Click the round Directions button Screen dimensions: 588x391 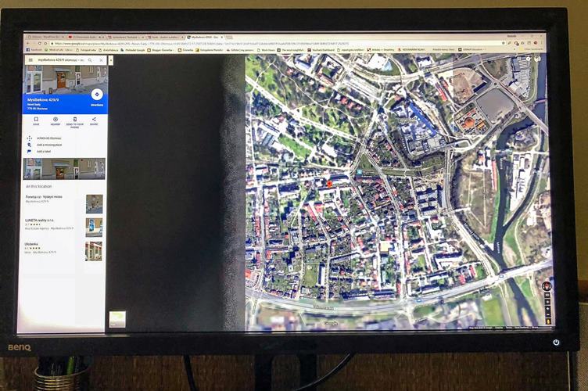coord(97,95)
